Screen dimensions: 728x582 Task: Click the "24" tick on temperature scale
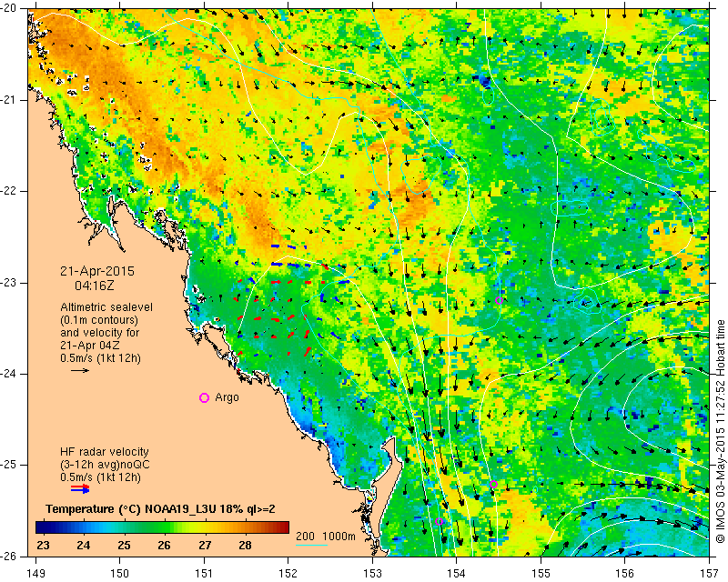point(83,545)
